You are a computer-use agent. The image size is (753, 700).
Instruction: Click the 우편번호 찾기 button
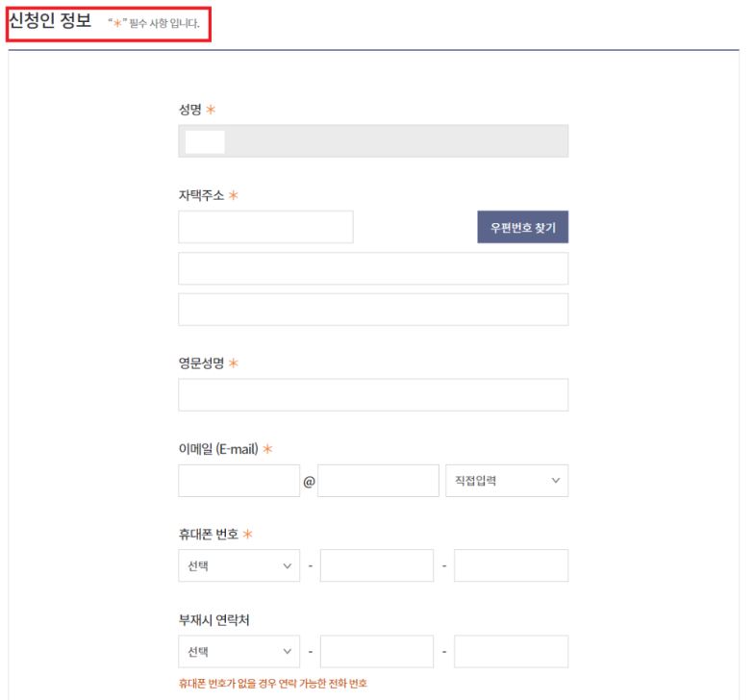pos(522,227)
